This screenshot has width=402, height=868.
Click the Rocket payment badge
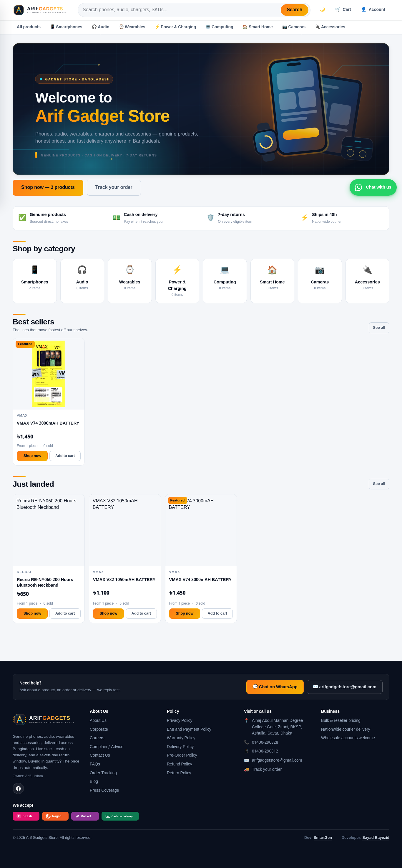[x=85, y=816]
